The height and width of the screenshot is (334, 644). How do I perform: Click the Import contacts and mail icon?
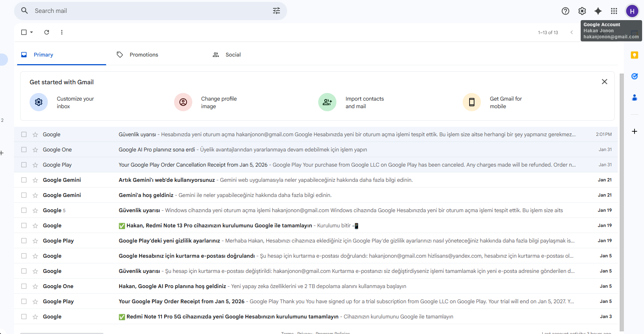point(327,102)
